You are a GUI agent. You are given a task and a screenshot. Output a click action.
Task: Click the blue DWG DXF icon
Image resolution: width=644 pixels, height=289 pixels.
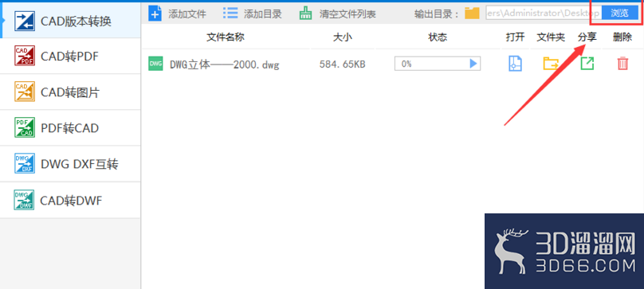(25, 164)
